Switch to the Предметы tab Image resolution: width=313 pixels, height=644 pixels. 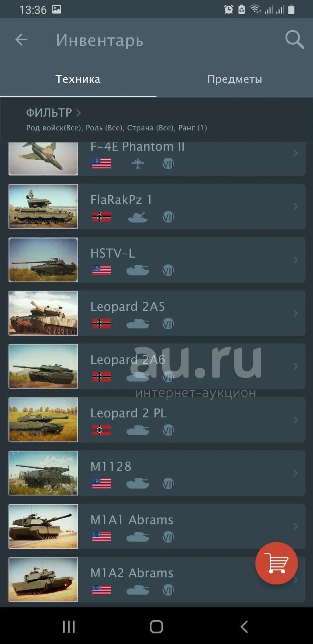(x=235, y=79)
